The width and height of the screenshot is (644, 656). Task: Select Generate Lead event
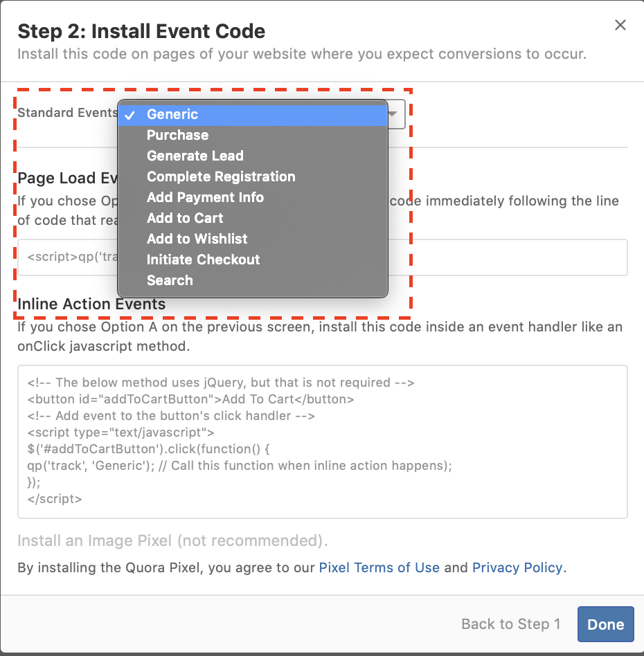[x=195, y=156]
